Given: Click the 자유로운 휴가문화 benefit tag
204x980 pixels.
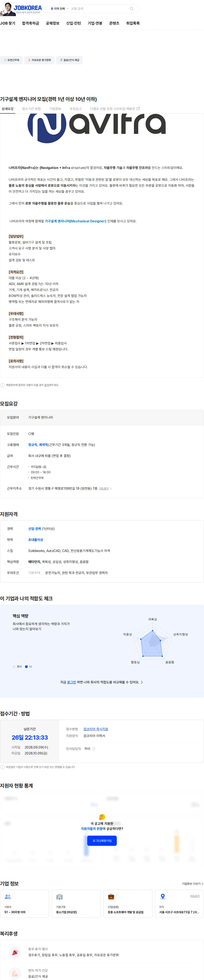Looking at the screenshot, I should point(39,60).
